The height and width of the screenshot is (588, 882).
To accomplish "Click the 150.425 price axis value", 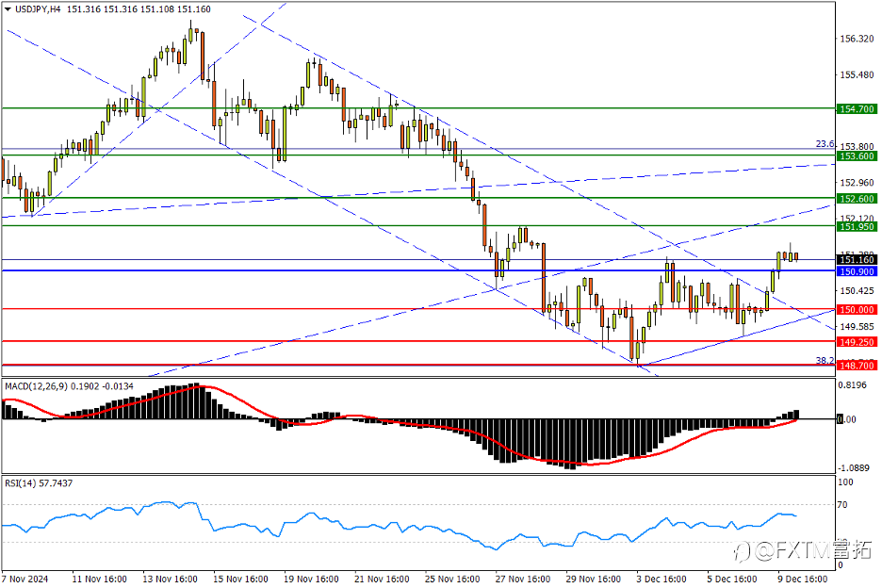I will pos(857,290).
